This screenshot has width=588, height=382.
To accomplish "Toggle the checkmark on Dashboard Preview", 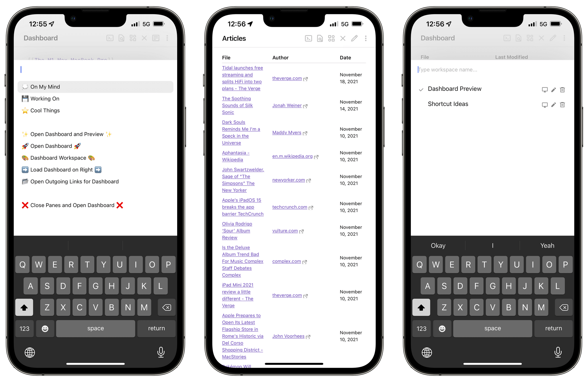I will click(x=420, y=89).
